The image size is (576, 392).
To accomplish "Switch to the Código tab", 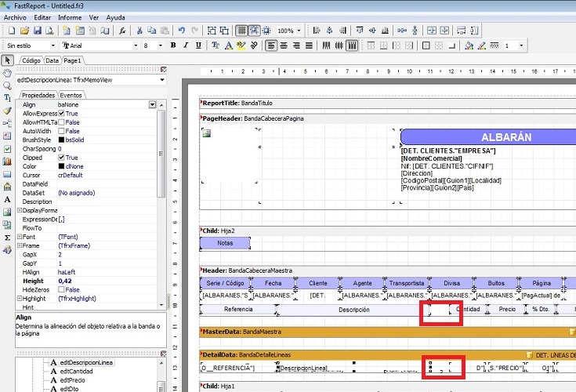I will point(31,60).
